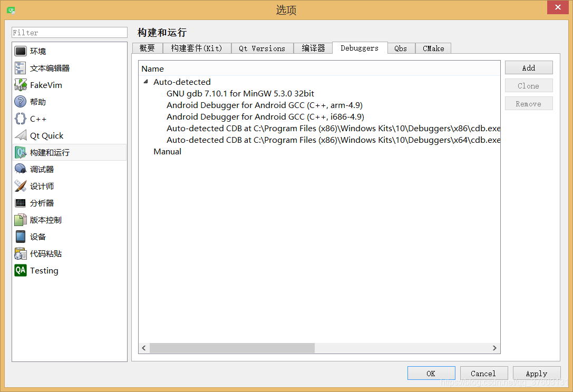
Task: Click the scrollbar left arrow
Action: [144, 348]
